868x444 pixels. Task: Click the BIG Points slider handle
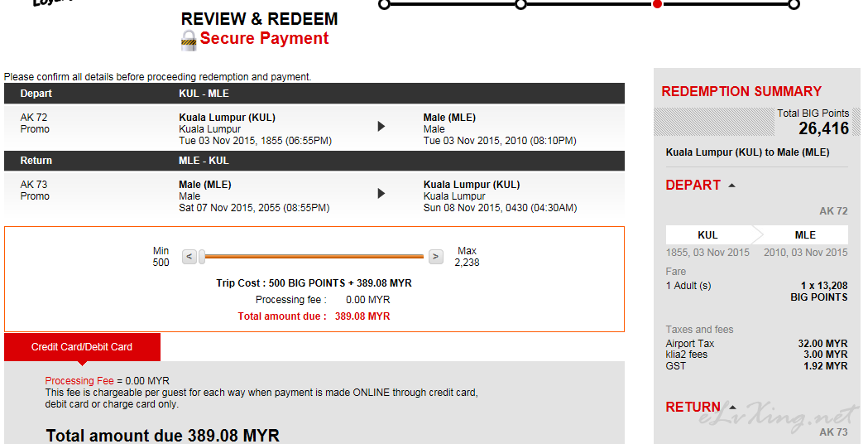(x=202, y=257)
